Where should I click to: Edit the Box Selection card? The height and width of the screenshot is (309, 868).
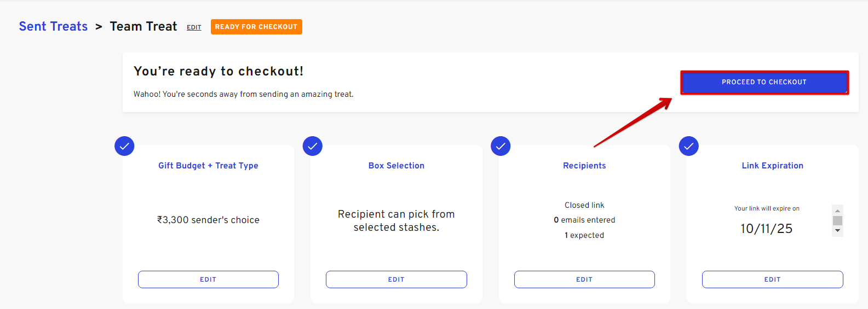(x=396, y=279)
